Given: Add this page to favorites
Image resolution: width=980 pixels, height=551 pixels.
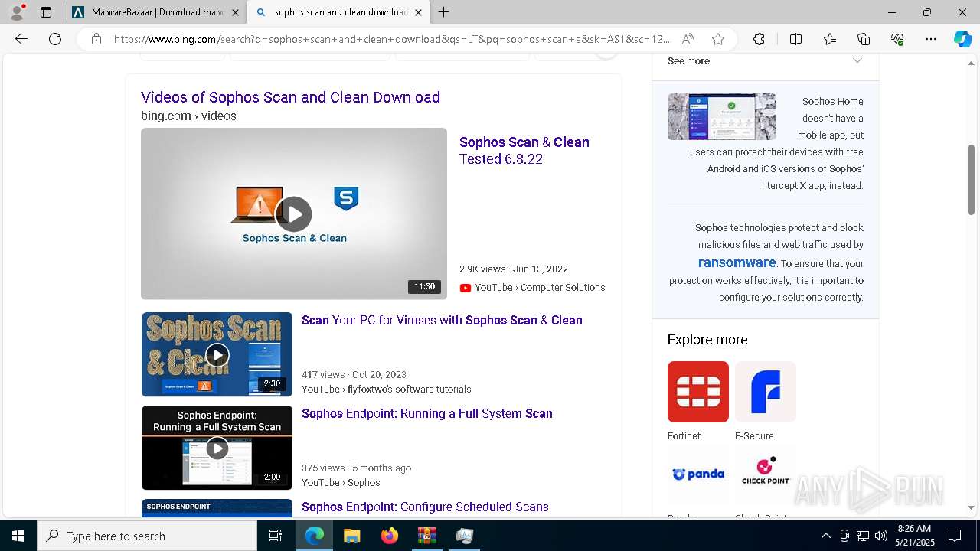Looking at the screenshot, I should (718, 39).
